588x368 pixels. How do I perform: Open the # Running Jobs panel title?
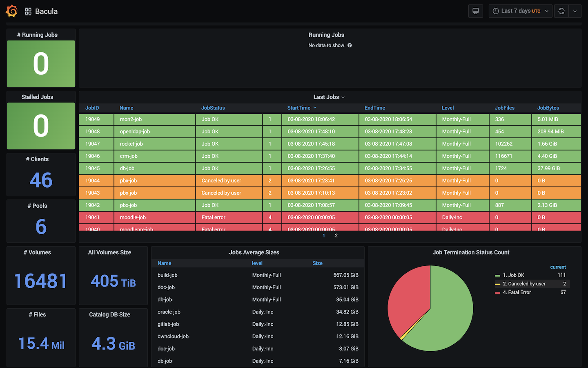(37, 35)
